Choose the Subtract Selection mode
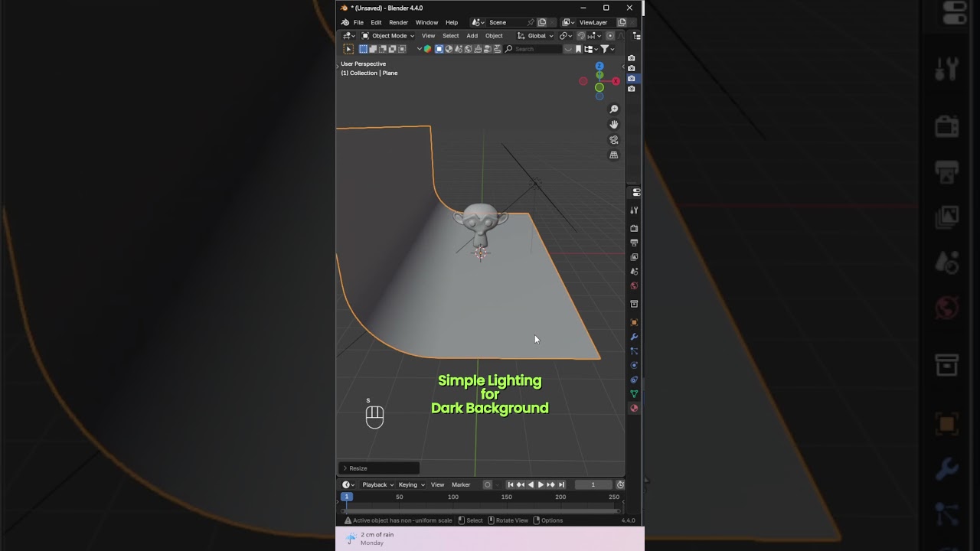Screen dimensions: 980x551 [383, 49]
